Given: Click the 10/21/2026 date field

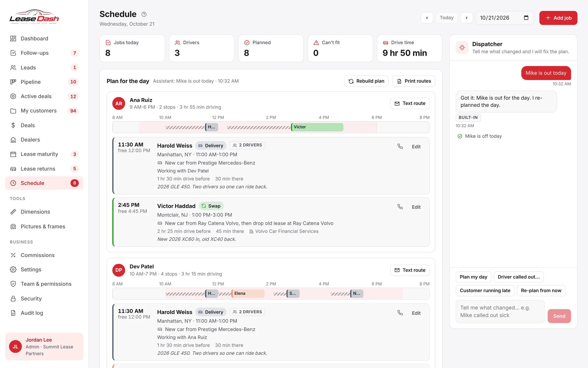Looking at the screenshot, I should click(504, 18).
